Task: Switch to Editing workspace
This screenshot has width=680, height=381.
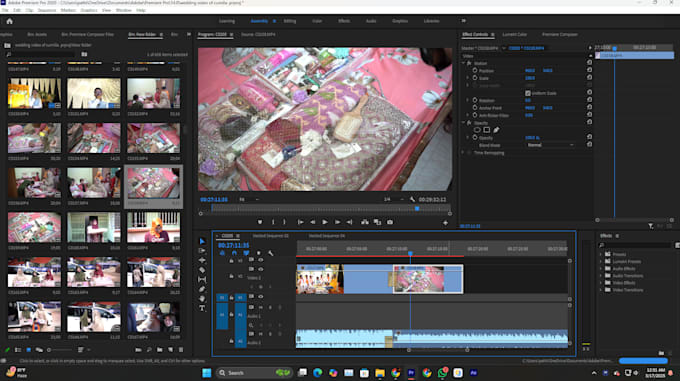Action: pos(290,21)
